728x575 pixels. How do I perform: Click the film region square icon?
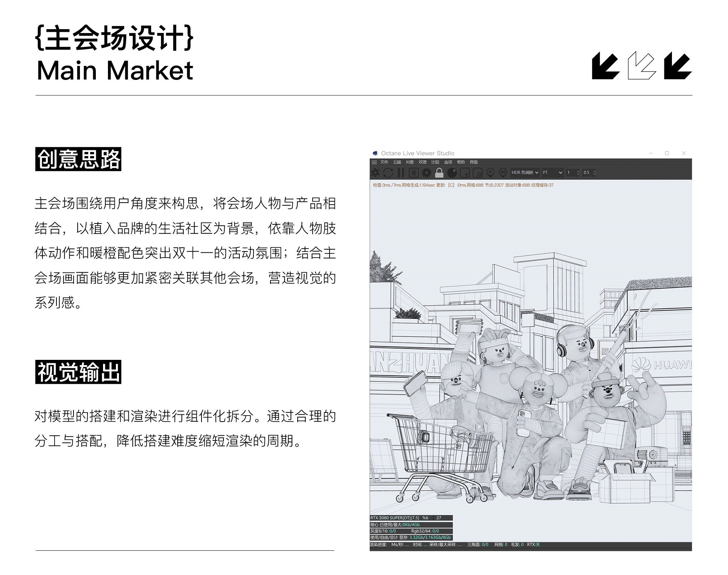tap(478, 173)
